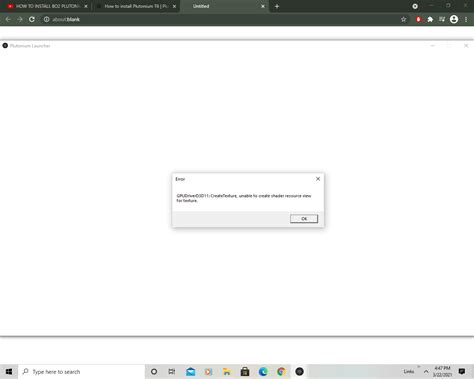
Task: Bookmark this page with the star icon
Action: pos(403,19)
